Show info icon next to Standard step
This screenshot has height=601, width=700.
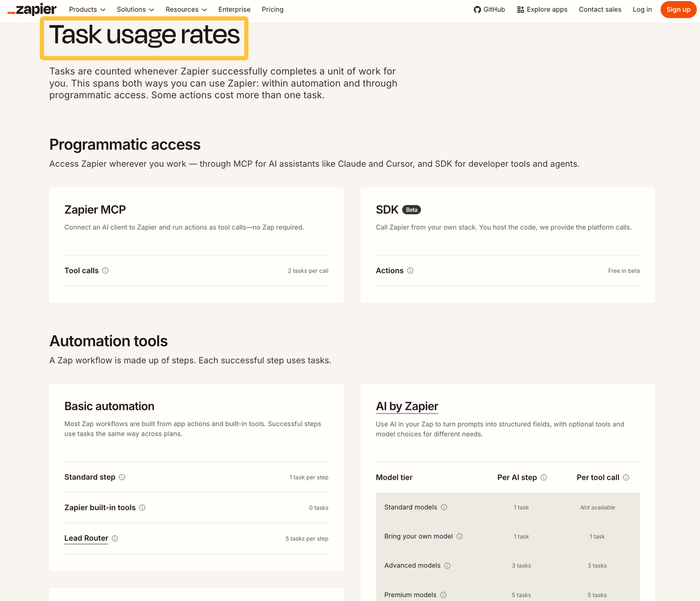pyautogui.click(x=122, y=477)
